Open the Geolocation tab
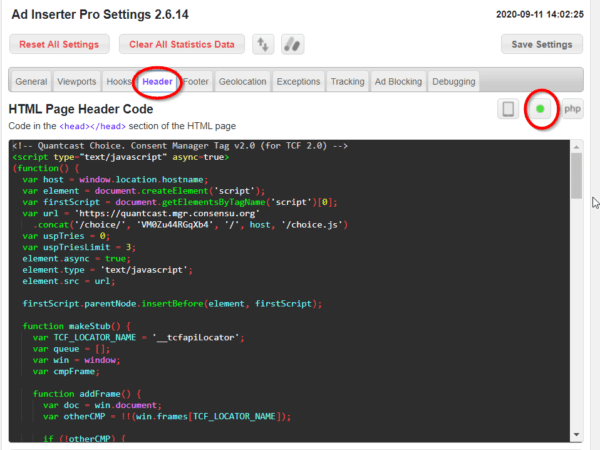Viewport: 600px width, 450px height. tap(243, 82)
